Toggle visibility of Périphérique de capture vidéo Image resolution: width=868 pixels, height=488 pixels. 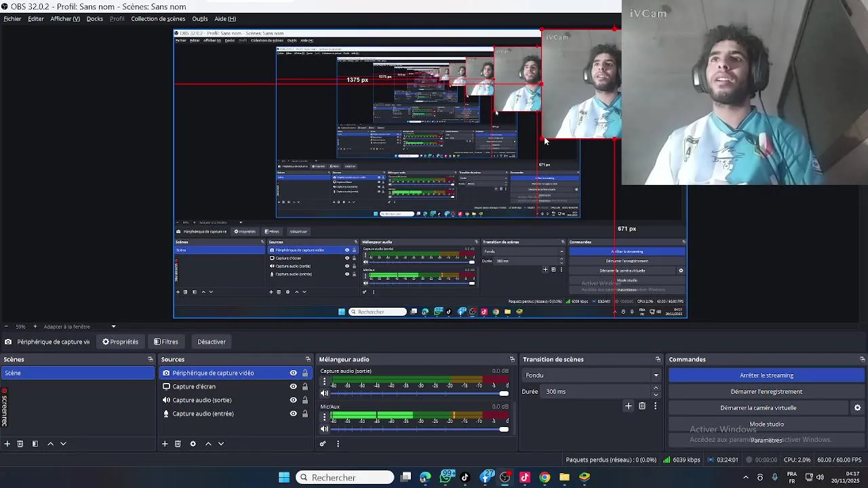[294, 373]
